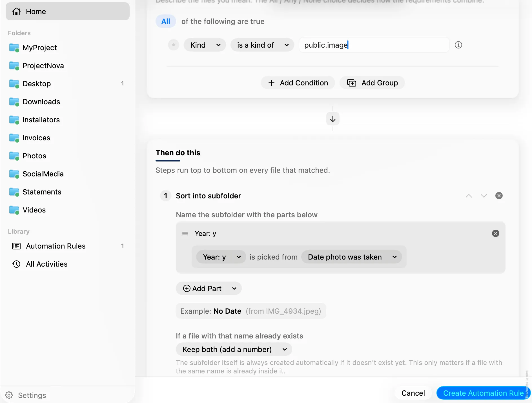Select the Then do this tab heading
532x403 pixels.
178,153
